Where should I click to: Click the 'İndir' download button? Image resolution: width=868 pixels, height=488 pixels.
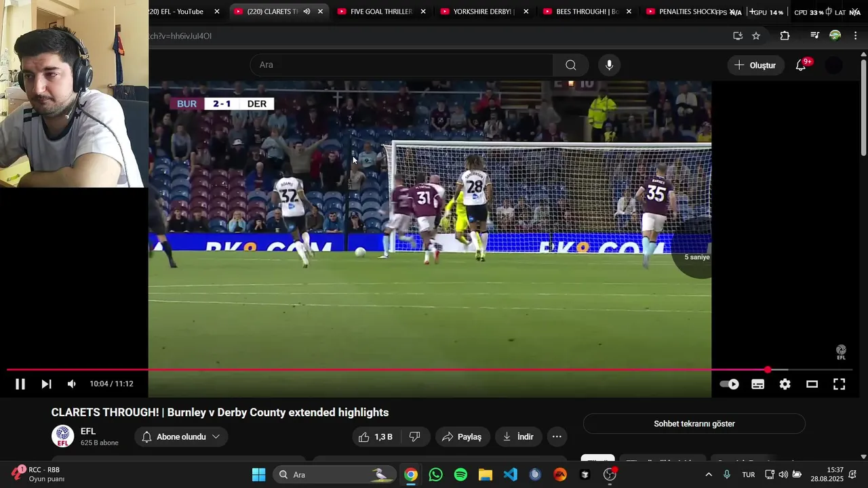tap(518, 437)
